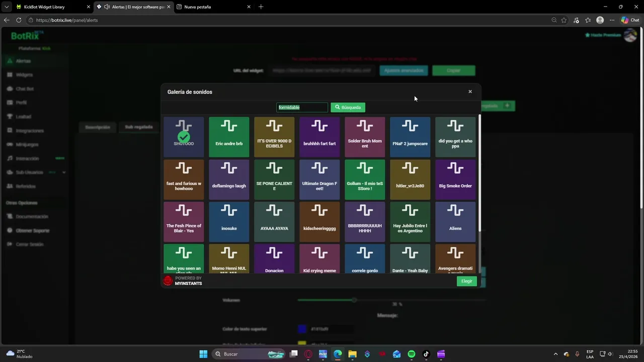Pick the Big Smoke Order sound

pos(455,179)
